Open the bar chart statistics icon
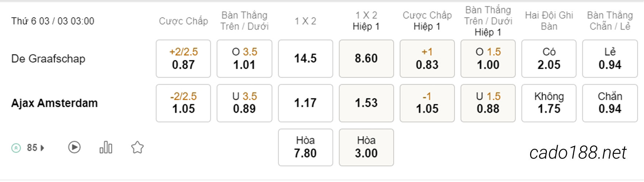The width and height of the screenshot is (644, 182). (x=106, y=147)
